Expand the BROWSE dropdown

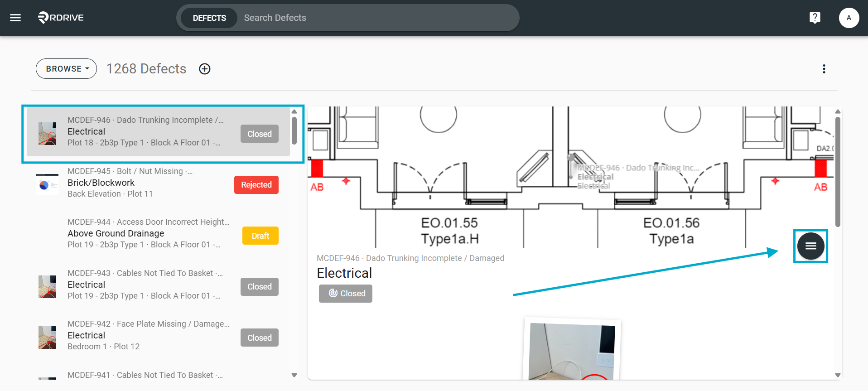[x=67, y=69]
